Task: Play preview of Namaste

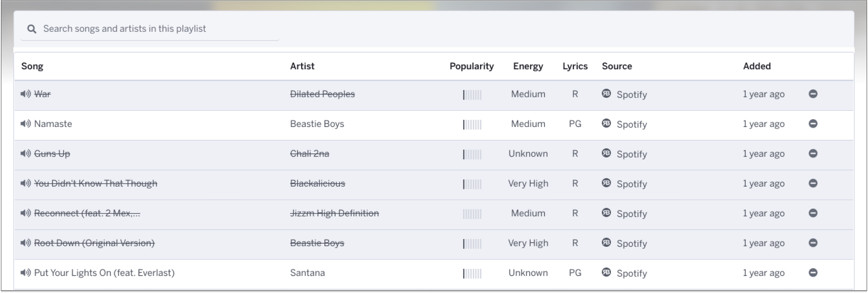Action: [x=25, y=124]
